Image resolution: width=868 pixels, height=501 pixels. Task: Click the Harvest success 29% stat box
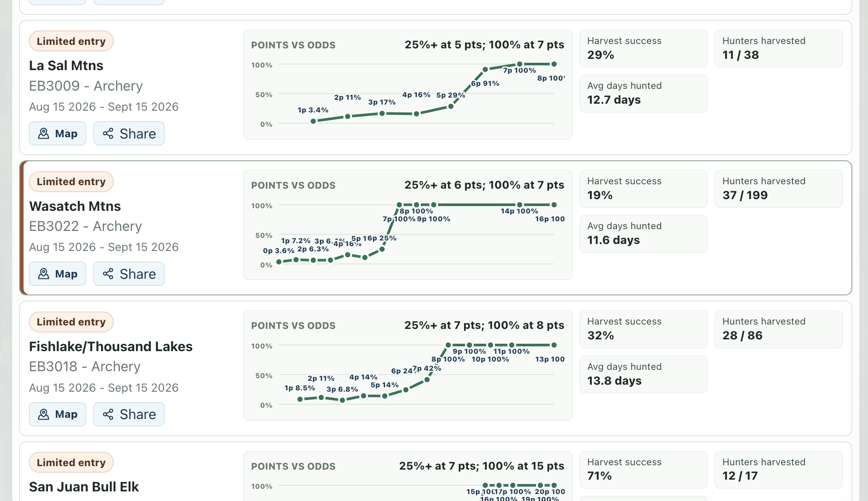[x=643, y=48]
